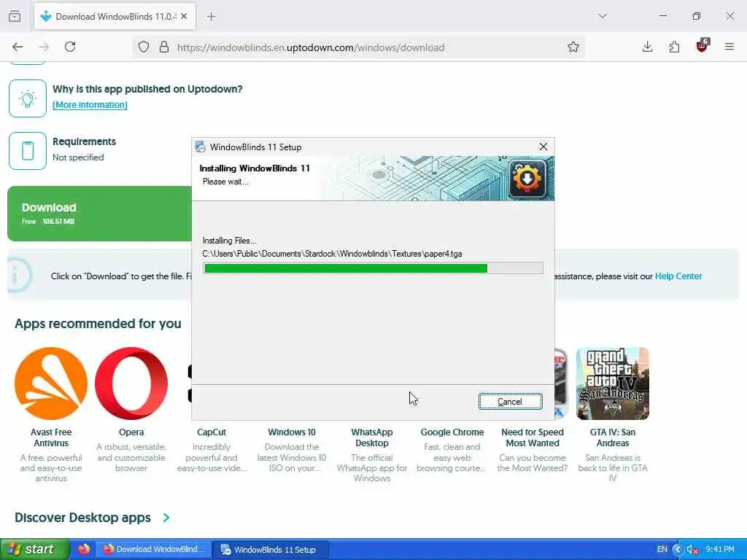Click the site security padlock icon
The width and height of the screenshot is (747, 560).
pyautogui.click(x=164, y=47)
